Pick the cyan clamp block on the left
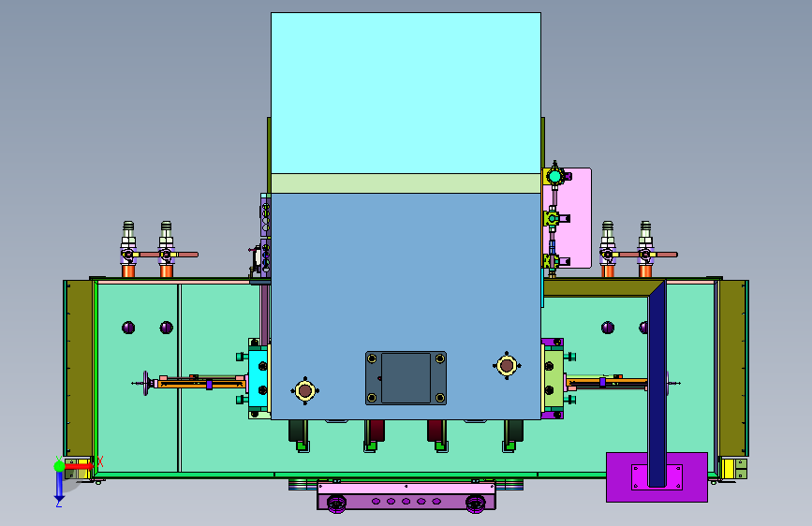 [258, 378]
